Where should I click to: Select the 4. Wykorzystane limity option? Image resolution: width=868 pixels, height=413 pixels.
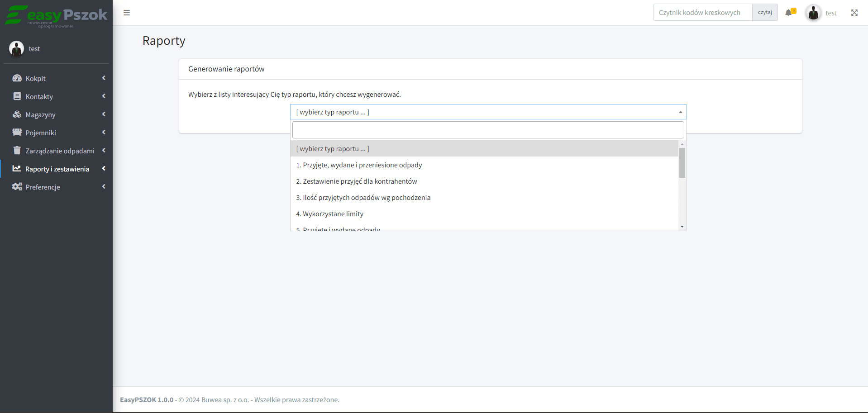click(x=329, y=214)
